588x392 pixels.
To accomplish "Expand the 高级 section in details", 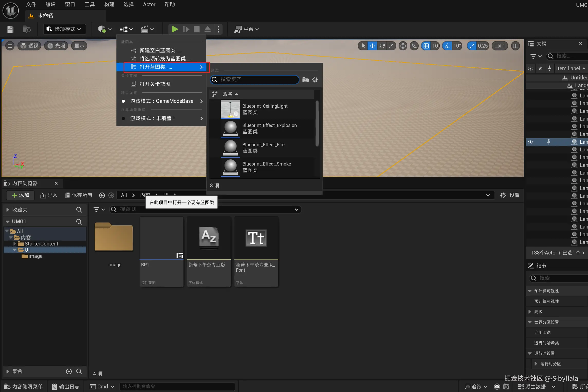I will click(x=530, y=312).
